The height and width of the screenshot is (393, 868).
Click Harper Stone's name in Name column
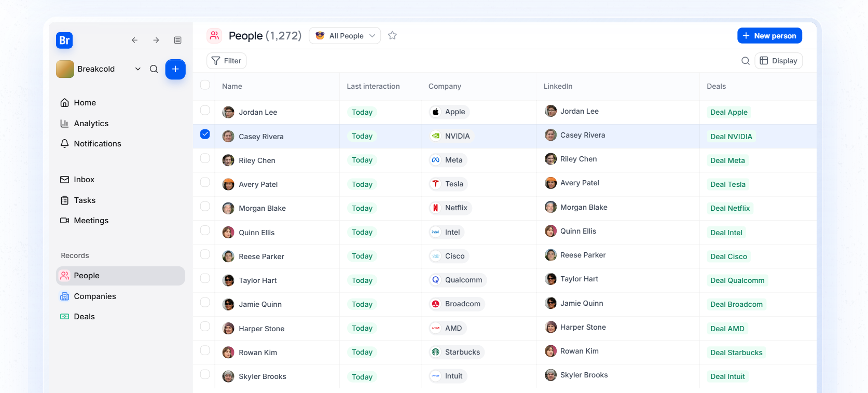click(x=261, y=329)
